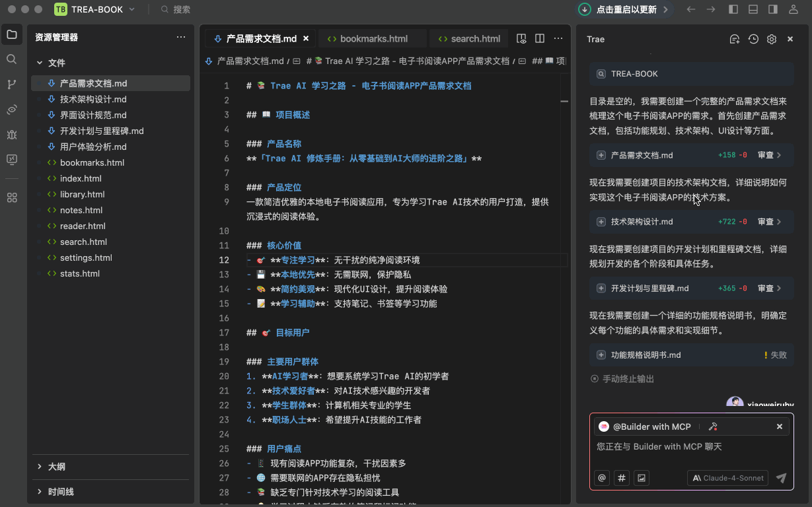The height and width of the screenshot is (507, 812).
Task: Open 用户体验分析.md in the file tree
Action: (x=110, y=147)
